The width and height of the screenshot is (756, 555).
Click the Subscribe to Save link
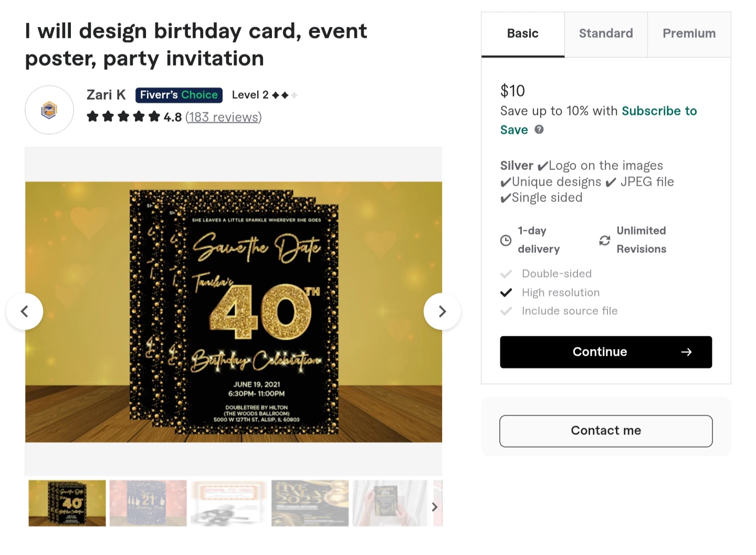[x=659, y=111]
